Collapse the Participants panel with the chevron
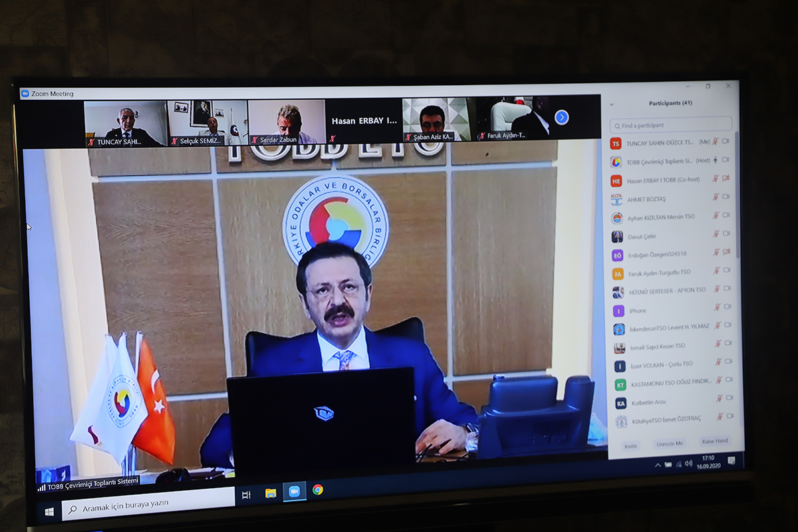This screenshot has width=798, height=532. point(612,104)
